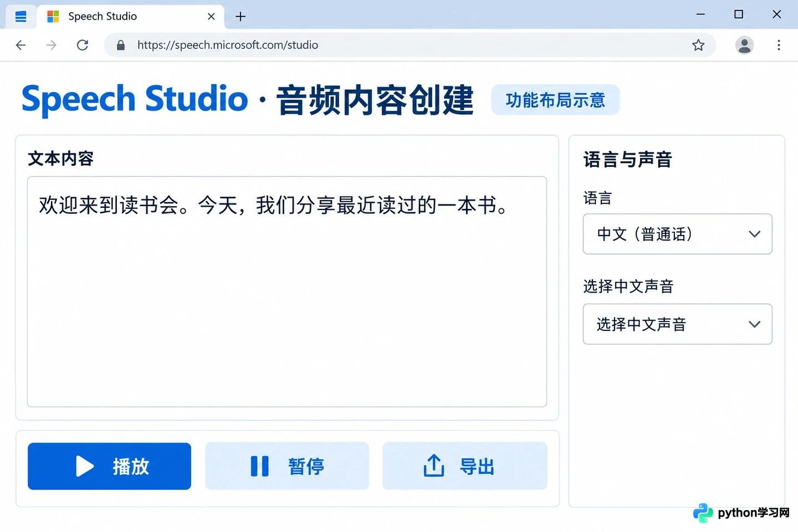The height and width of the screenshot is (532, 798).
Task: Minimize the browser window
Action: tap(700, 14)
